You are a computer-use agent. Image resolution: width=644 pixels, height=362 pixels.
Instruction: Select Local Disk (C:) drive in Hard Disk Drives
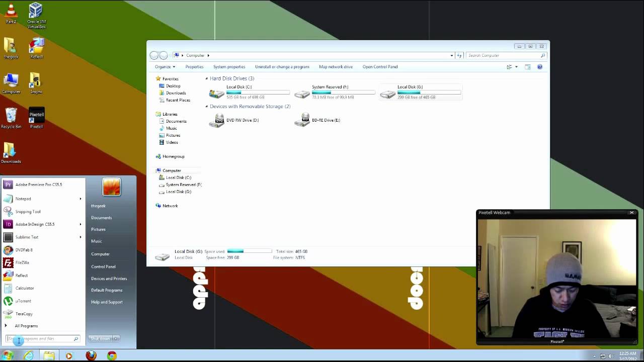[x=250, y=92]
